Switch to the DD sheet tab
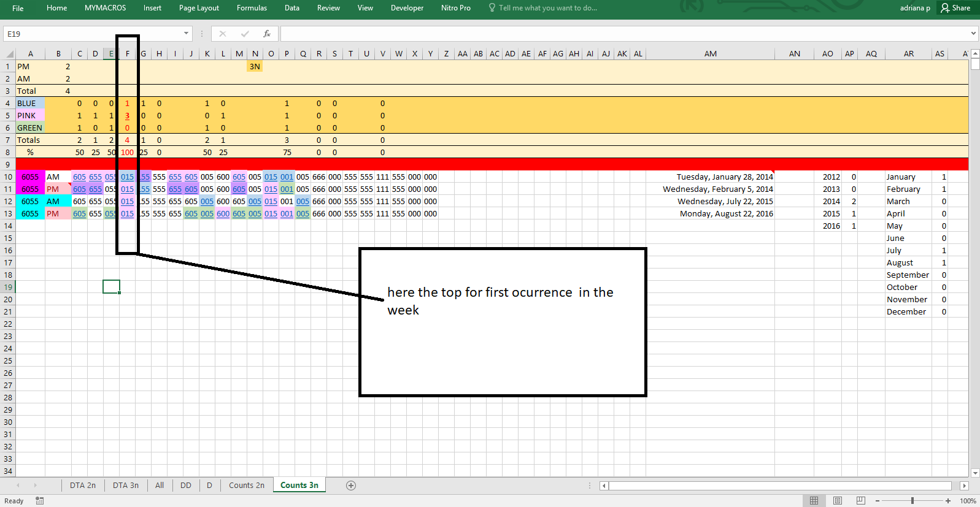The height and width of the screenshot is (507, 980). [x=186, y=486]
